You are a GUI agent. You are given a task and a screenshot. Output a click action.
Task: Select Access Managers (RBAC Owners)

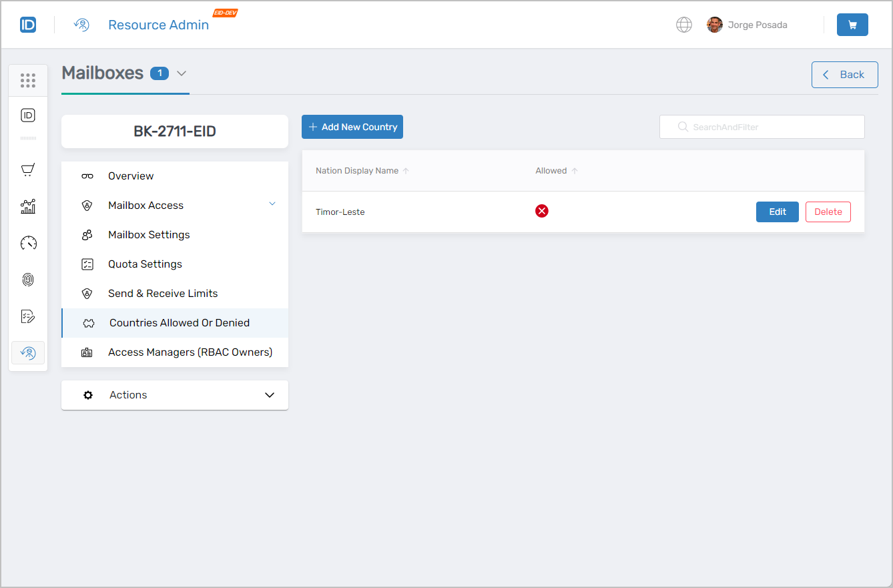tap(190, 352)
